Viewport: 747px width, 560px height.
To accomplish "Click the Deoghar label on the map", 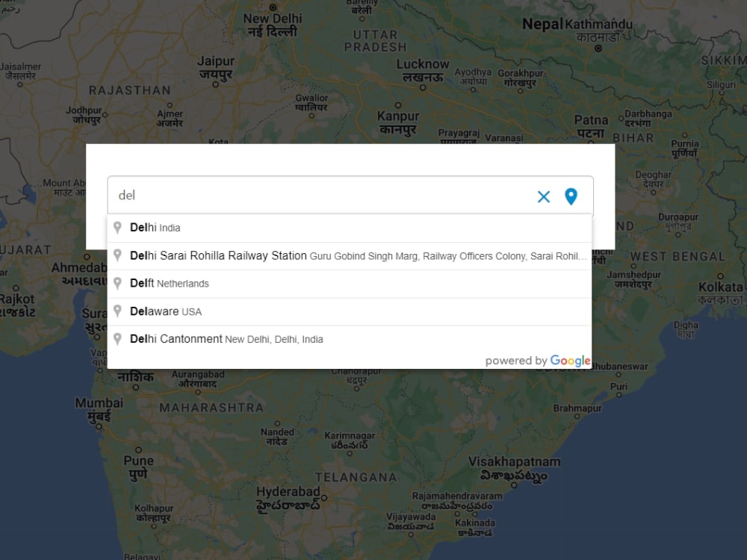I will point(653,179).
